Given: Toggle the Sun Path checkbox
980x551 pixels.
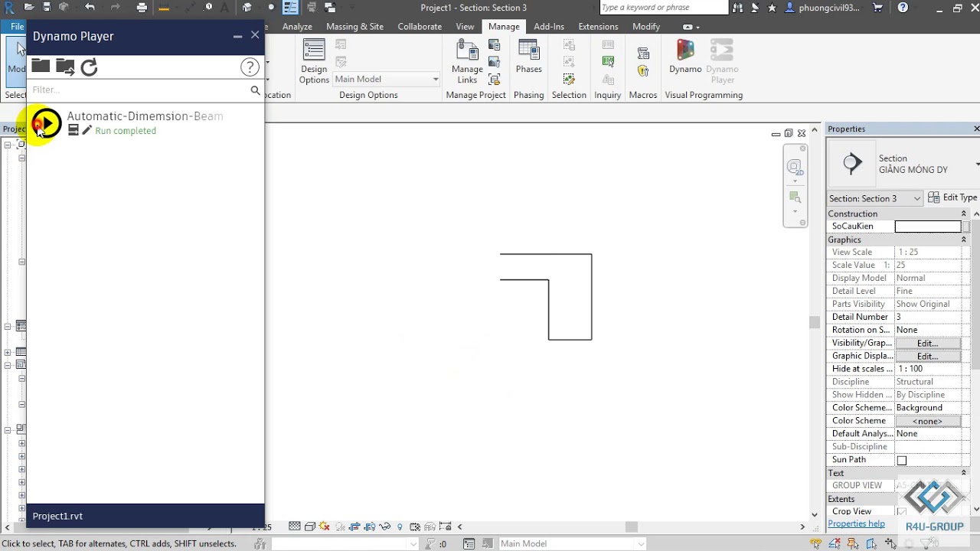Looking at the screenshot, I should (902, 460).
